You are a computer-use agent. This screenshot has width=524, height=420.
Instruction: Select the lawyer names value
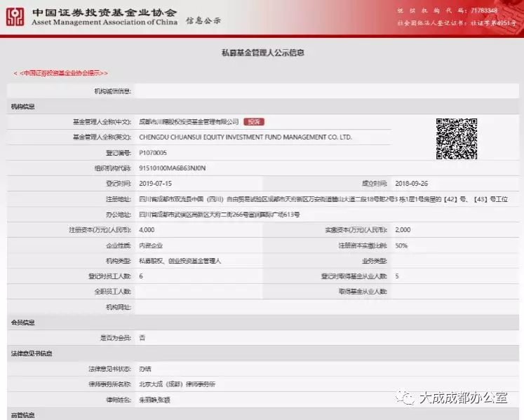[154, 400]
